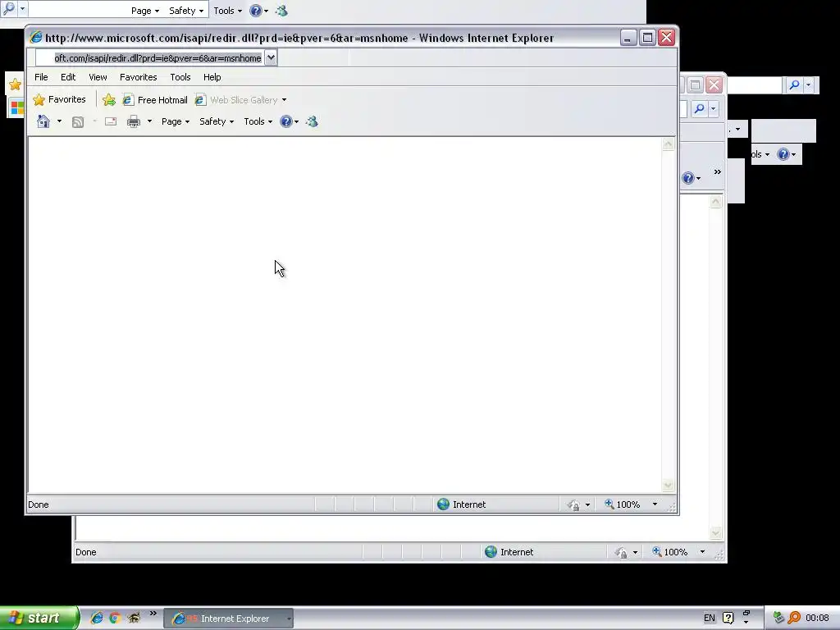Viewport: 840px width, 630px height.
Task: Launch Google Chrome from Quick Launch
Action: click(x=115, y=618)
